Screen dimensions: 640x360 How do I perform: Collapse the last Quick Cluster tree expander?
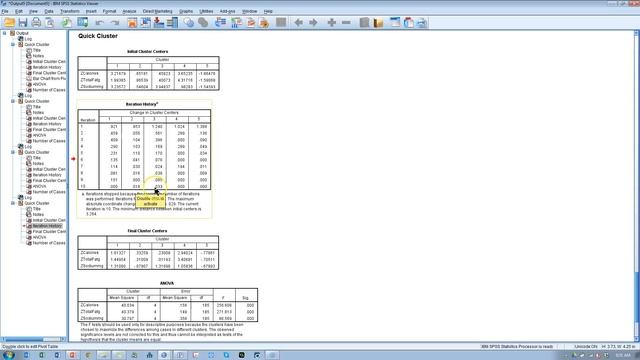point(13,203)
